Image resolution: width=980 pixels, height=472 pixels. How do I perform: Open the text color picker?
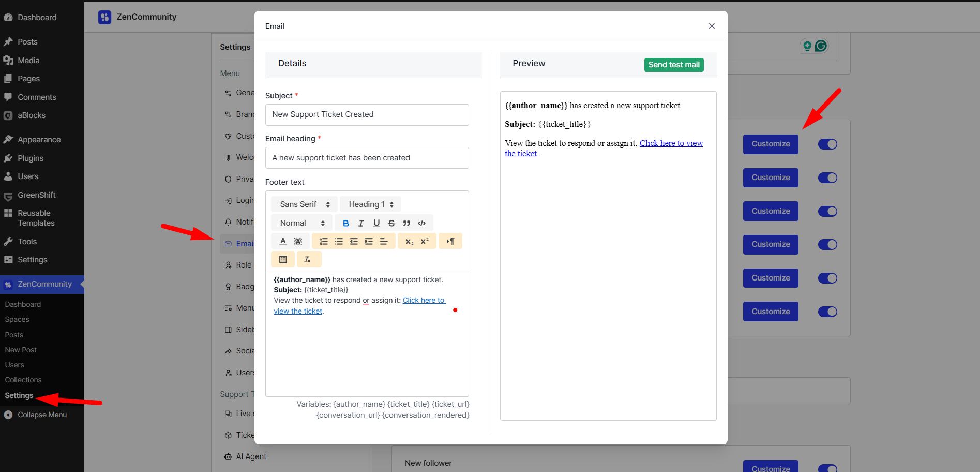(283, 241)
